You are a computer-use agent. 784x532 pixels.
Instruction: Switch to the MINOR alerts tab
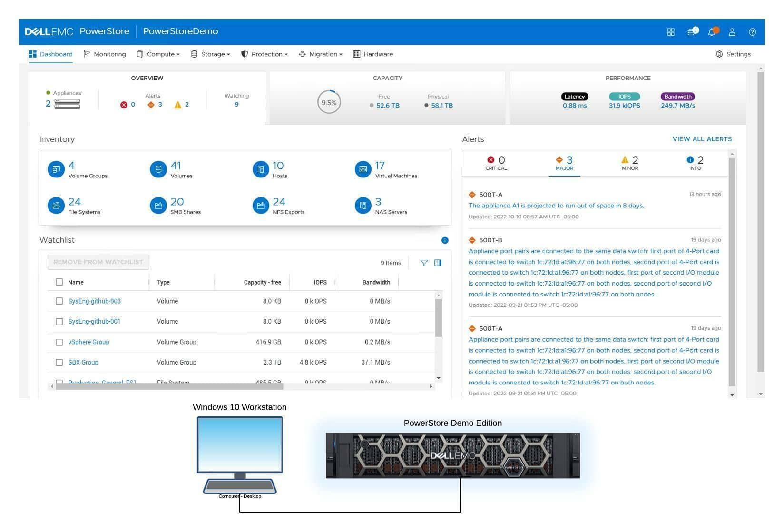[630, 163]
